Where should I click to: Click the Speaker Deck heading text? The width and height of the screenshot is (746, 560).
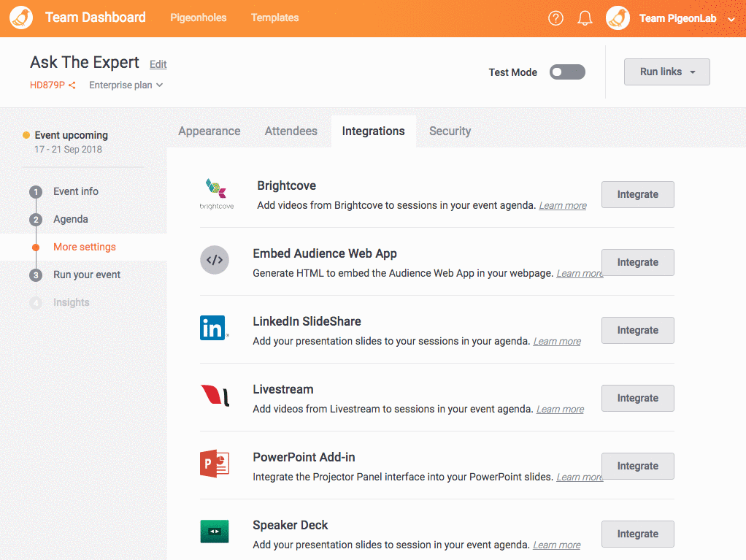point(291,525)
